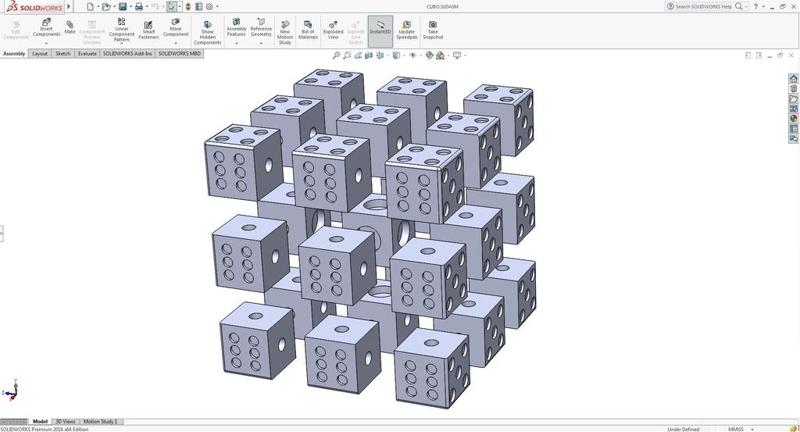Open View Palette in task pane
800x432 pixels.
tap(793, 109)
